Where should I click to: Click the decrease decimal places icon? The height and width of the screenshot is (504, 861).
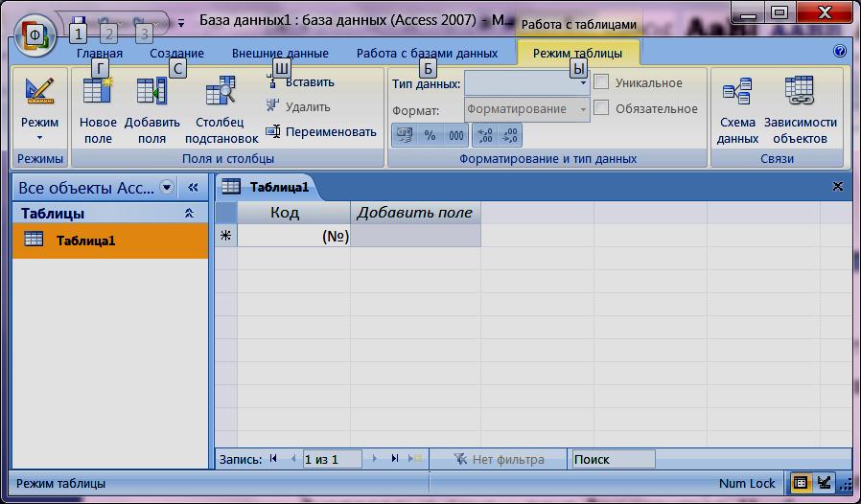point(509,135)
